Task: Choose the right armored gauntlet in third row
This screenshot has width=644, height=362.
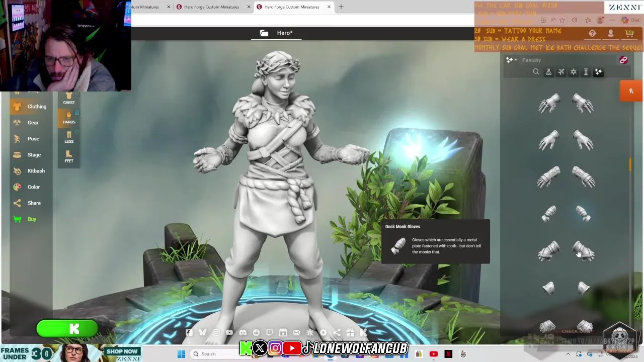Action: [583, 177]
